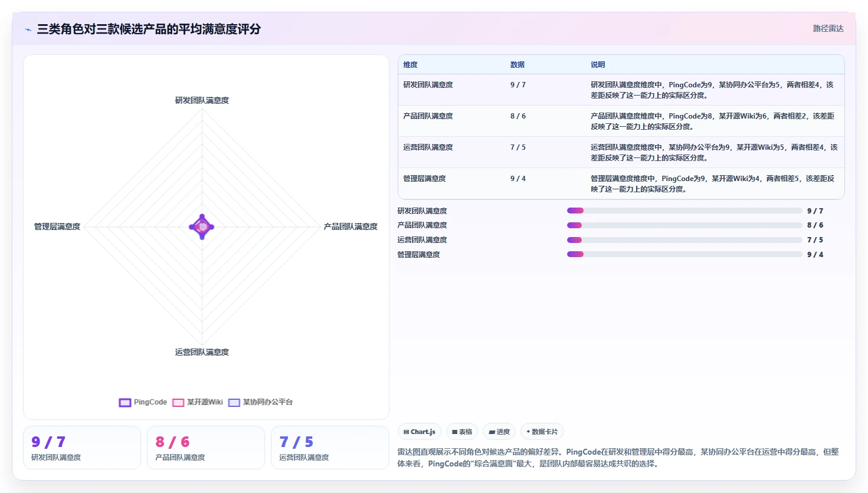The width and height of the screenshot is (868, 493).
Task: Click the radar axis label 研发团队满意度
Action: pyautogui.click(x=202, y=100)
